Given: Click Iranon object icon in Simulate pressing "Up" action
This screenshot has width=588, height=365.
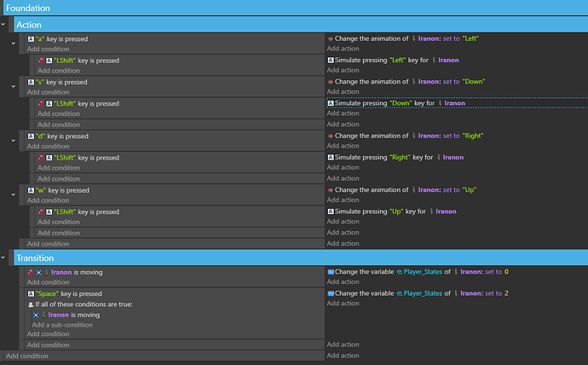Looking at the screenshot, I should pos(431,211).
